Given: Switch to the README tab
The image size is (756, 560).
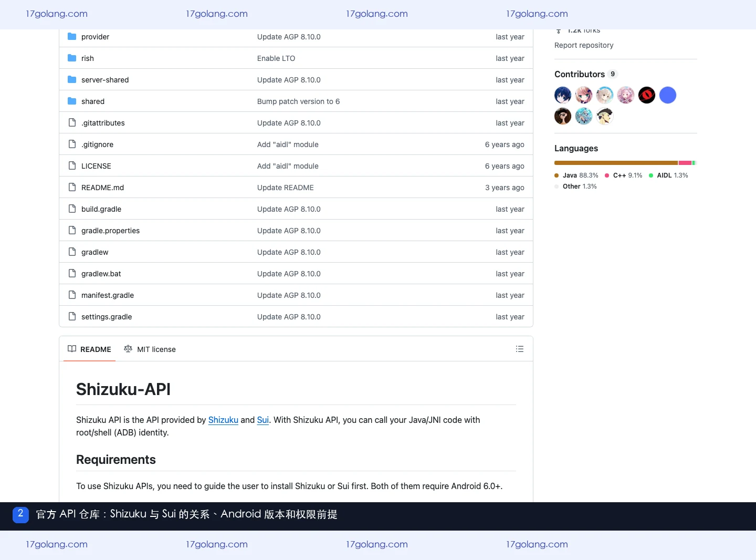Looking at the screenshot, I should point(89,349).
